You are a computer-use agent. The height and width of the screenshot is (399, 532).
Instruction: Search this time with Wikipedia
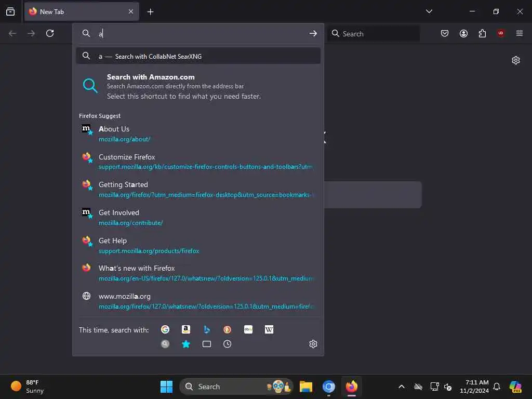coord(269,329)
